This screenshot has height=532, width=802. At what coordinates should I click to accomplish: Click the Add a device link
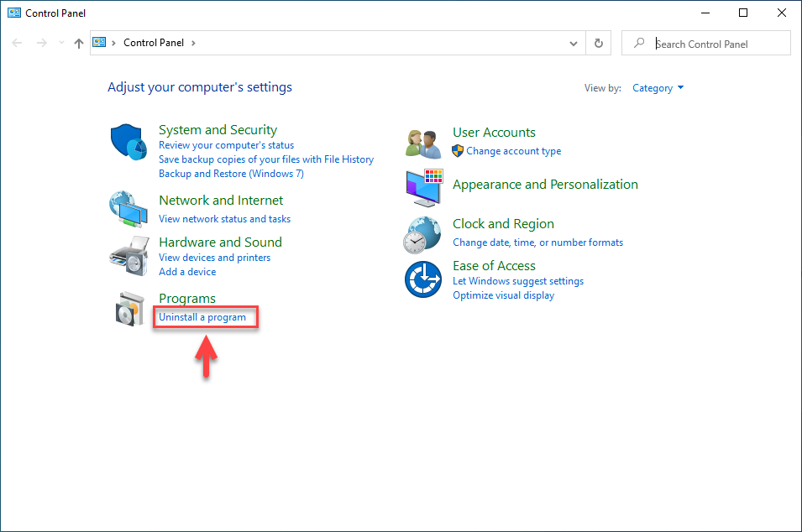click(x=187, y=272)
